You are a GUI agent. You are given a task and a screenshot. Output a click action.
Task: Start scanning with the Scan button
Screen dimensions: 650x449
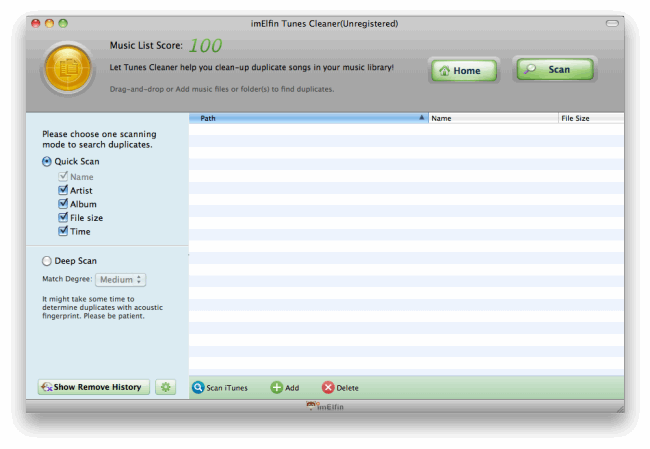pos(555,69)
